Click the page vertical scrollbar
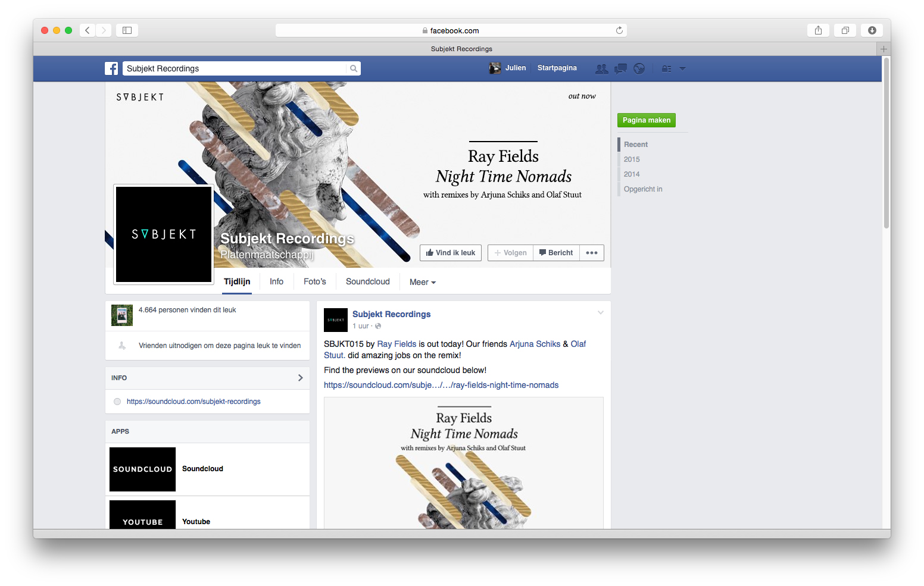Screen dimensions: 924x586 (886, 143)
